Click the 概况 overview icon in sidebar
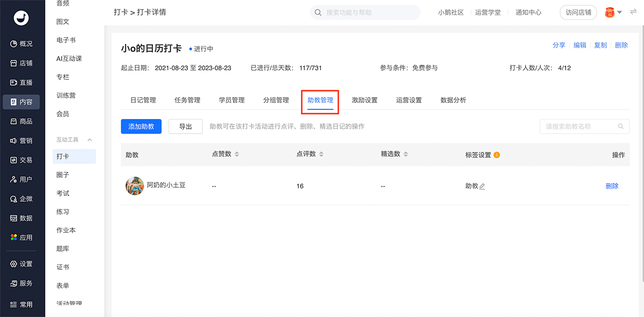The height and width of the screenshot is (317, 644). pos(14,44)
